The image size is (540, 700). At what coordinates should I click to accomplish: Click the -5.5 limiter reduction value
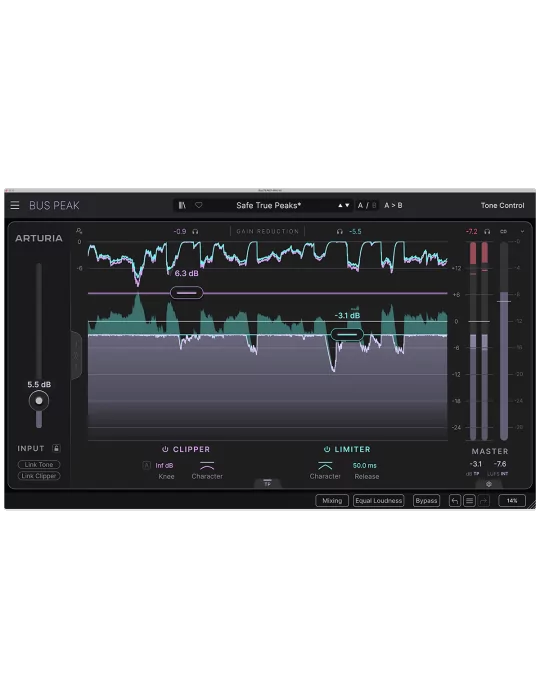355,232
